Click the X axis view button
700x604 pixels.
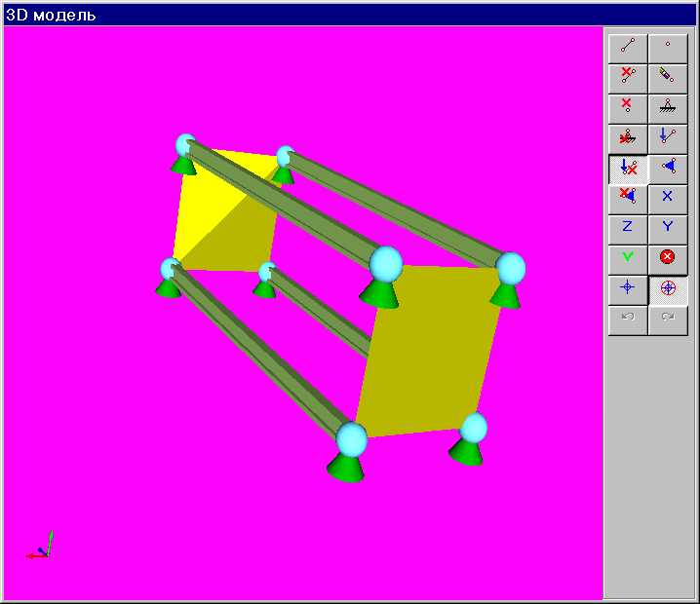tap(668, 200)
